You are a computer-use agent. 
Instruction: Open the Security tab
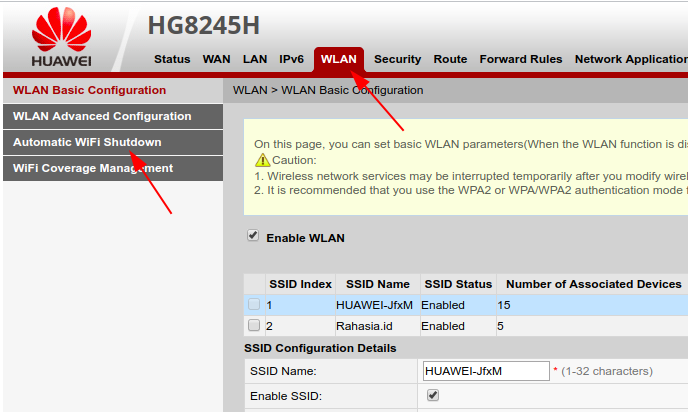click(x=398, y=59)
